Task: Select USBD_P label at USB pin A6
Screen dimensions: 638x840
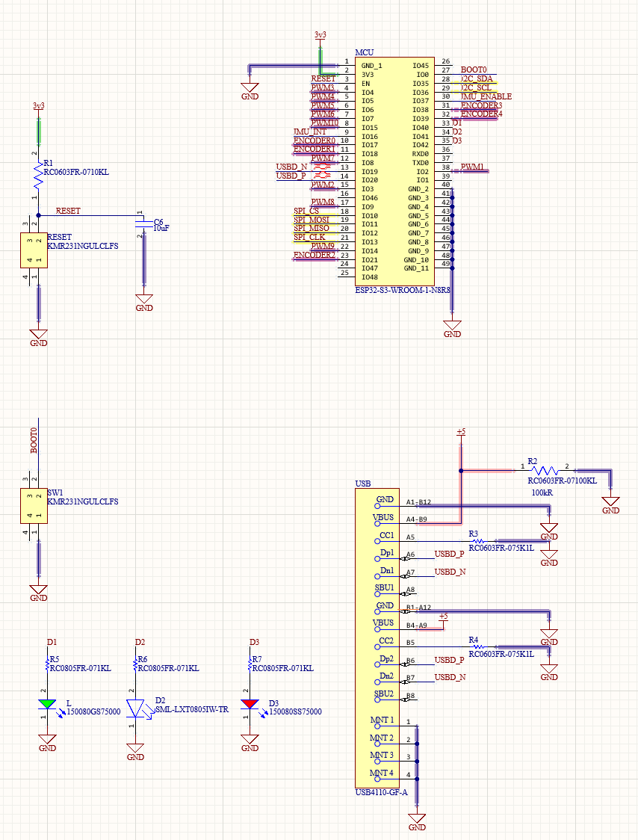Action: coord(450,554)
